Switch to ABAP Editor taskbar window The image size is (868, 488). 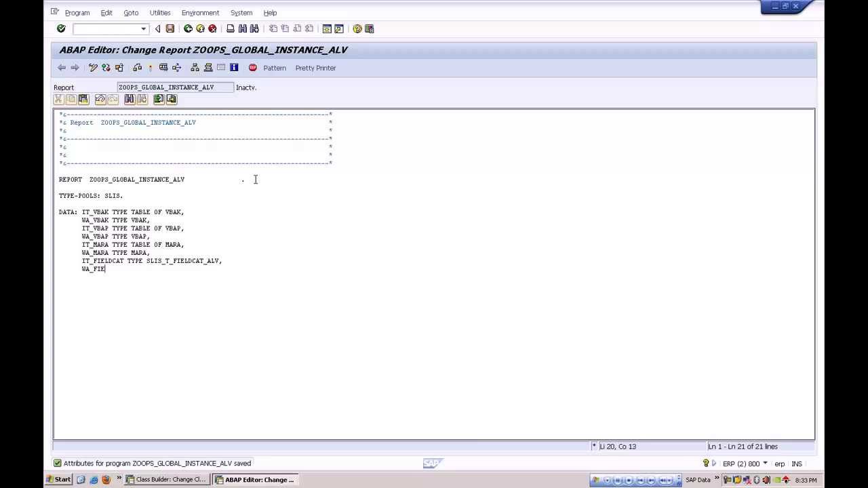[256, 480]
